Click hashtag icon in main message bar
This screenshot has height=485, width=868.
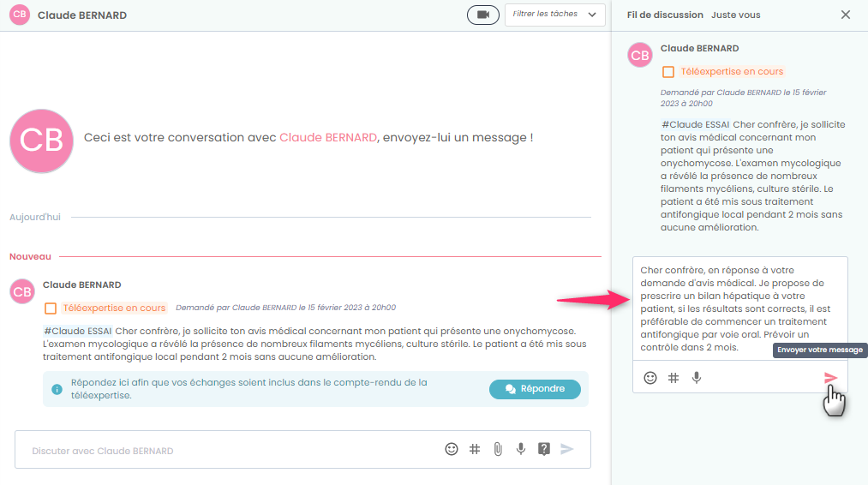coord(475,449)
